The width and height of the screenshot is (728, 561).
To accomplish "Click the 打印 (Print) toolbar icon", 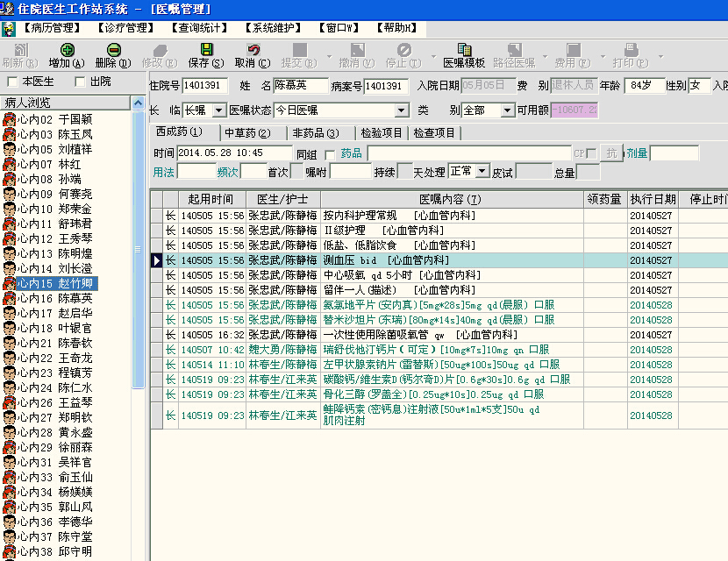I will click(630, 50).
